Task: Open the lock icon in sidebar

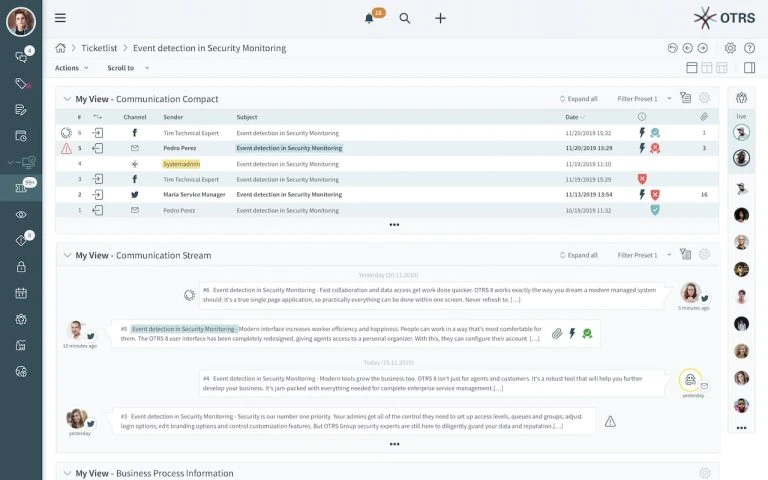Action: (21, 267)
